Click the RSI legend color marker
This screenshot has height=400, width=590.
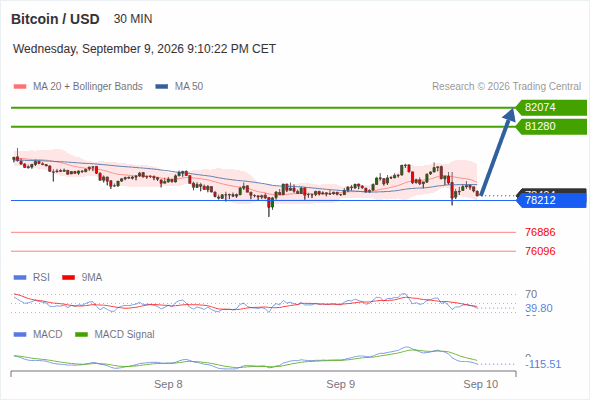coord(20,278)
